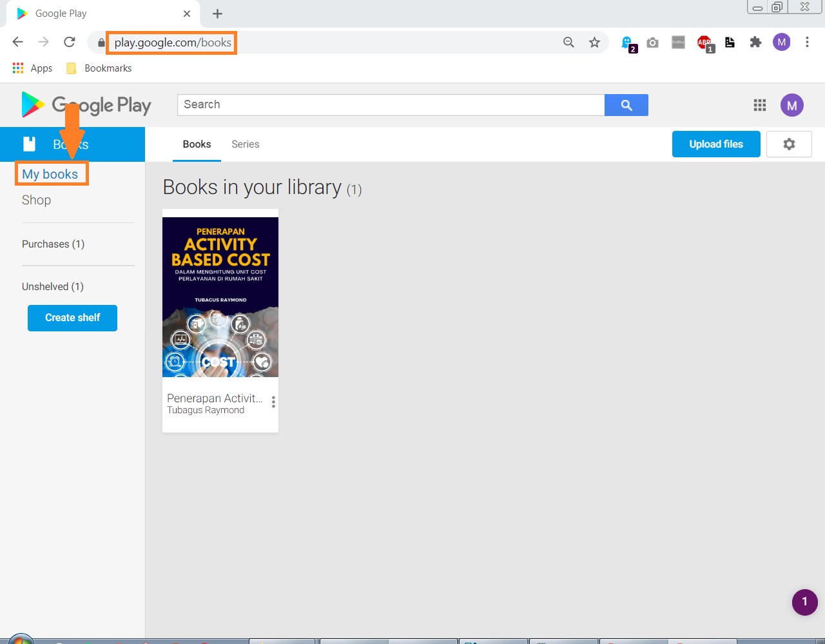Select the Unshelved (1) shelf
The image size is (825, 644).
[x=53, y=287]
